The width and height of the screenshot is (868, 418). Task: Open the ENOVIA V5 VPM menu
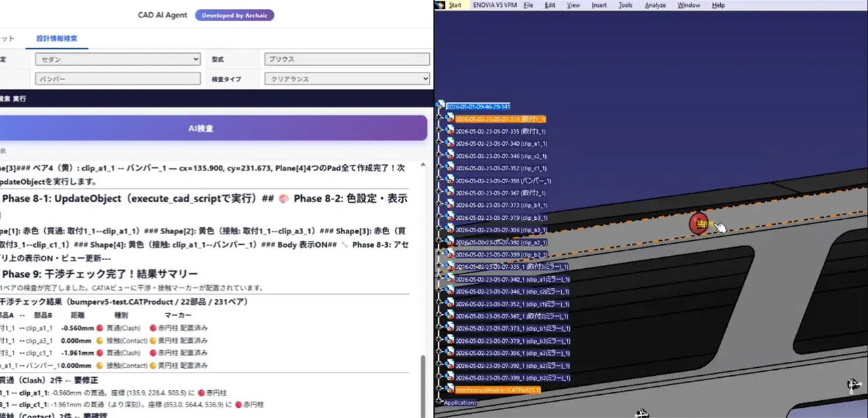point(494,5)
